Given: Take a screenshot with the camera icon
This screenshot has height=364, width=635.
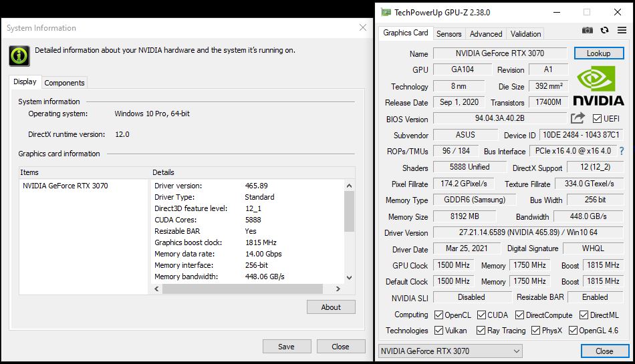Looking at the screenshot, I should [x=587, y=30].
